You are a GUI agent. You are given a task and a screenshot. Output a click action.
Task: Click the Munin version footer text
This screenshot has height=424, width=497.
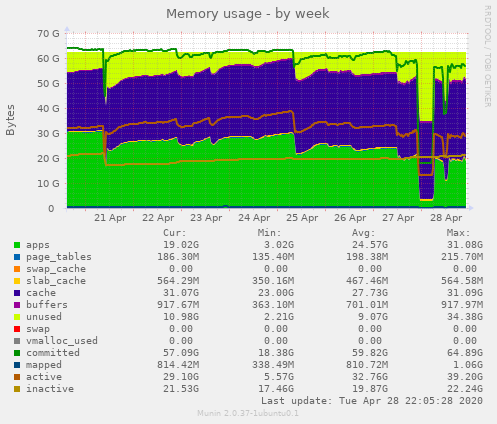[x=248, y=414]
